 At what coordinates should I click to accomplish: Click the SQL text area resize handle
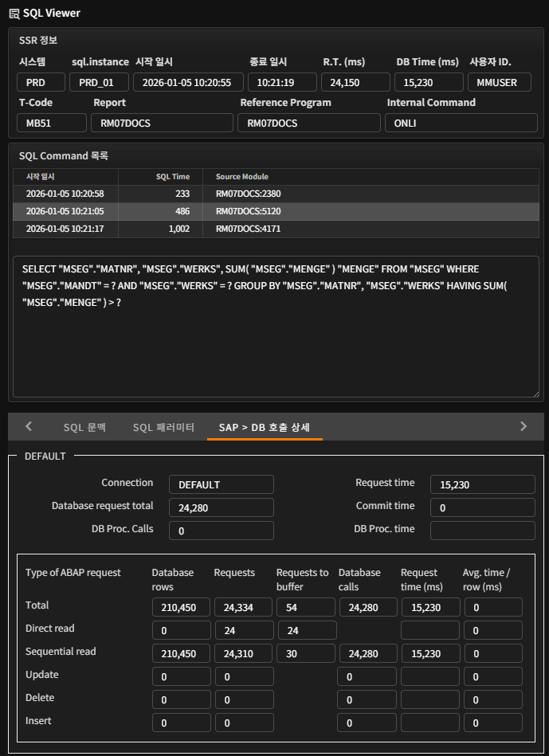coord(535,394)
